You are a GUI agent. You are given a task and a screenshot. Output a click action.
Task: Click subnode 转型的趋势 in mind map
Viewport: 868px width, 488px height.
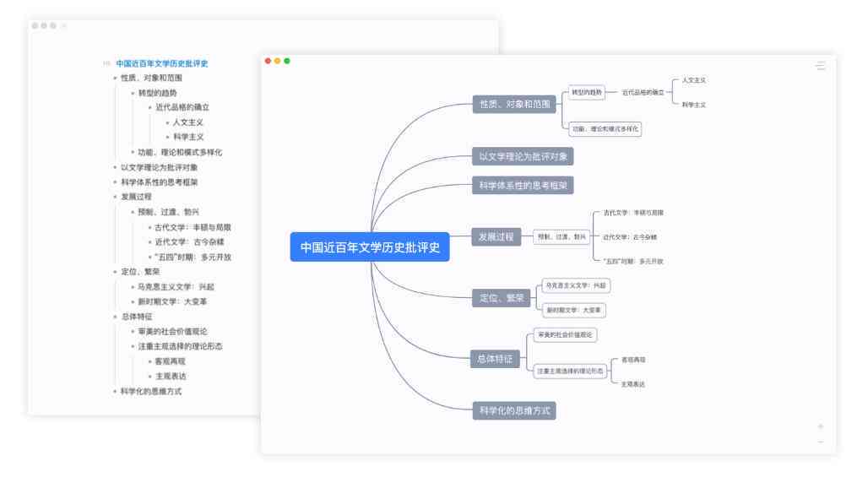point(587,92)
